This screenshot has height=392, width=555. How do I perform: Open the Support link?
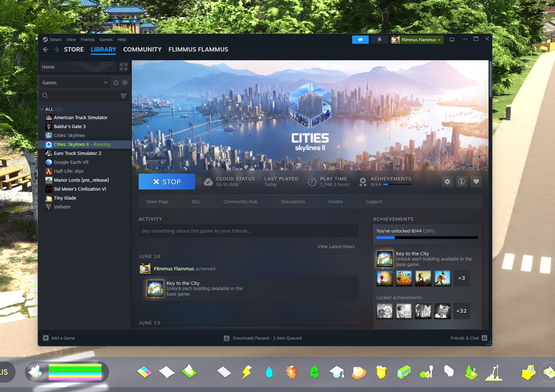coord(374,202)
